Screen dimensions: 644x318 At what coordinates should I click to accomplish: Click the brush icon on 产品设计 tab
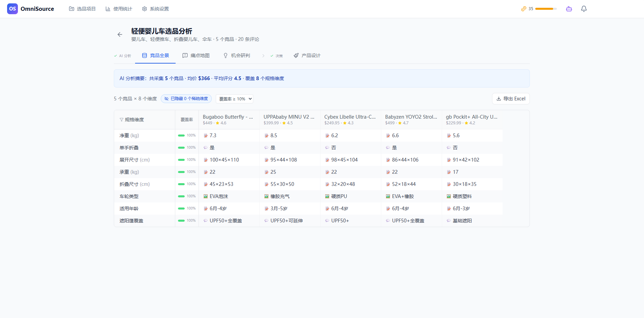point(296,55)
